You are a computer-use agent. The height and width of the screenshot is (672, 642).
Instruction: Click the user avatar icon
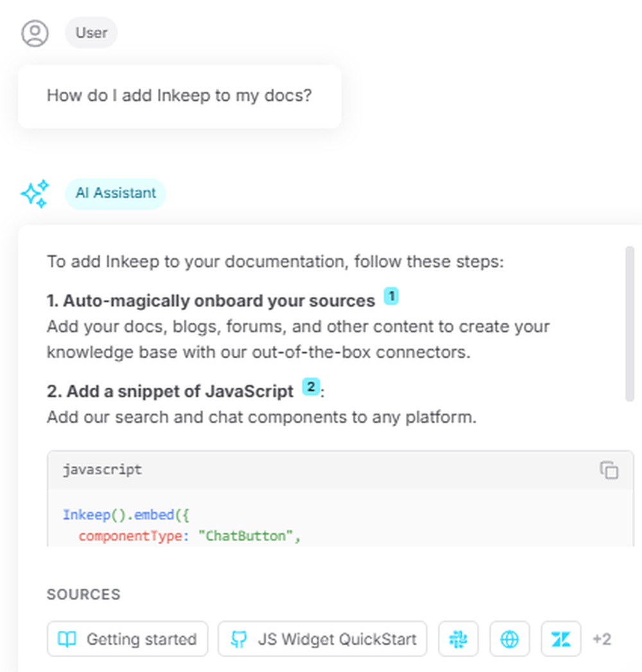35,33
